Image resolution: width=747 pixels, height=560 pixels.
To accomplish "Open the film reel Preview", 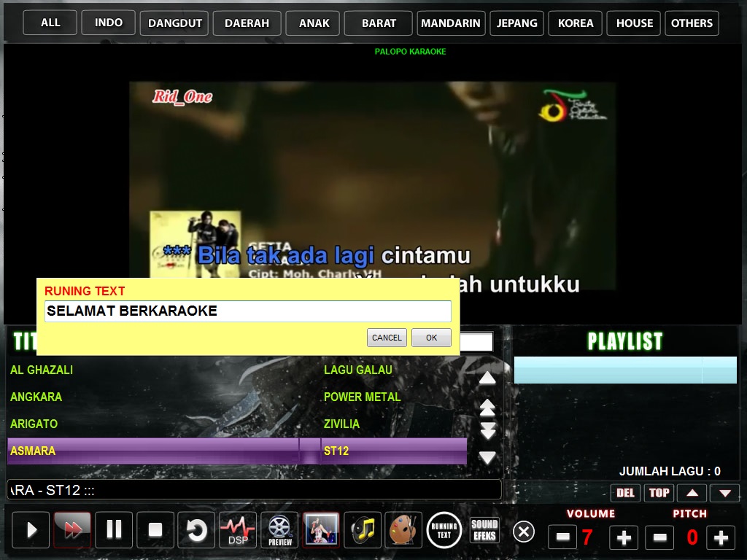I will pyautogui.click(x=279, y=529).
